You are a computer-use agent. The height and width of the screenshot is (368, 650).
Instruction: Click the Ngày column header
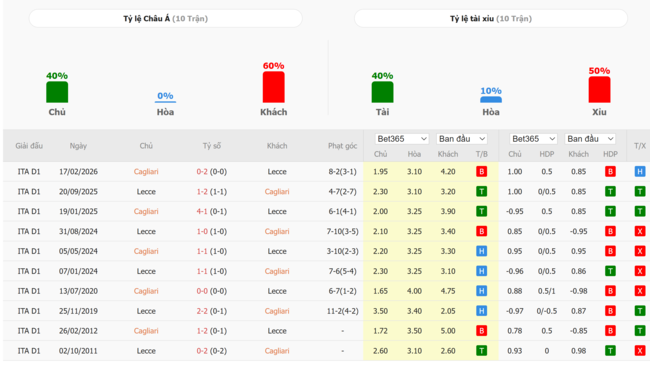point(78,146)
